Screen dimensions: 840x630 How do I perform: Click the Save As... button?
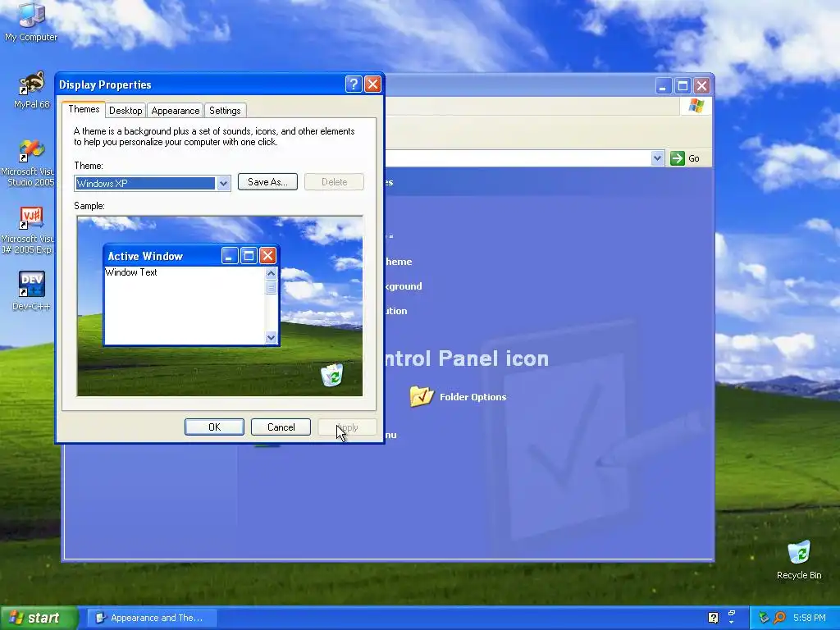tap(267, 182)
